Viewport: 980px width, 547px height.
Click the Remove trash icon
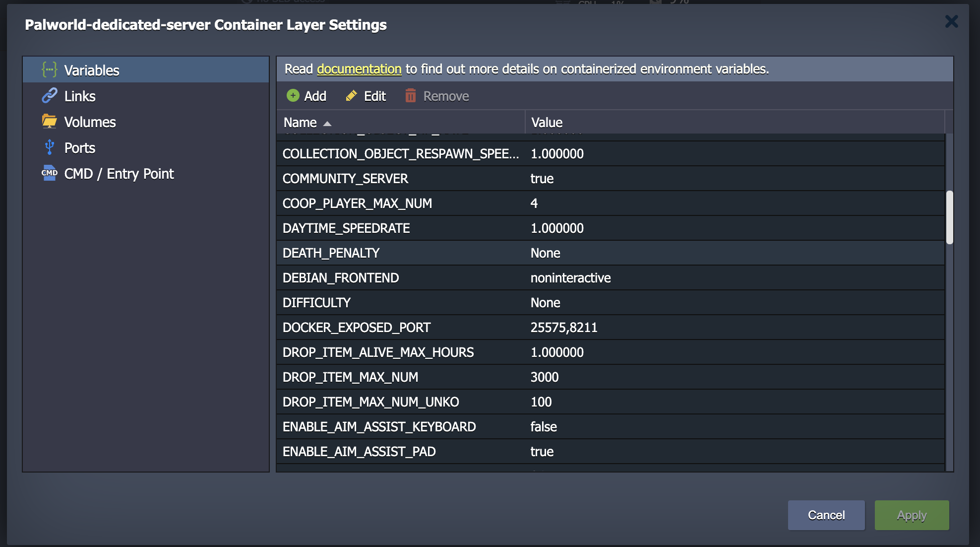tap(411, 95)
